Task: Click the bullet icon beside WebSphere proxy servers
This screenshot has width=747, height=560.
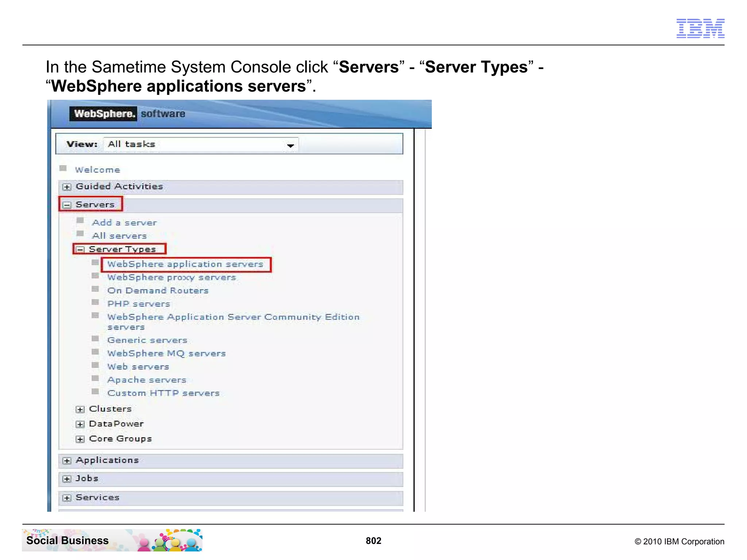Action: pyautogui.click(x=95, y=275)
